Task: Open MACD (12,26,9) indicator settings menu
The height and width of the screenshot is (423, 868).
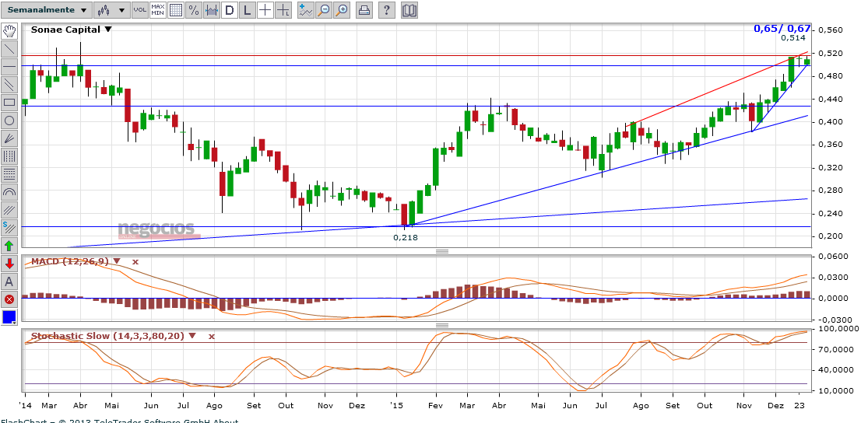Action: coord(117,261)
